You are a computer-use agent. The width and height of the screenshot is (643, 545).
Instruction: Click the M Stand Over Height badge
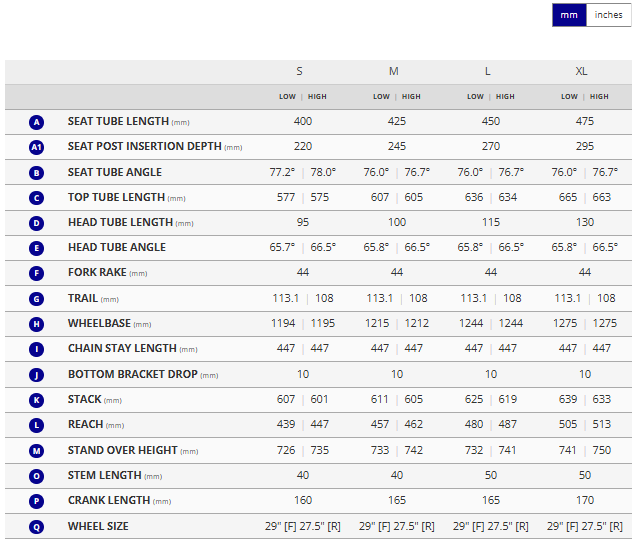[37, 450]
